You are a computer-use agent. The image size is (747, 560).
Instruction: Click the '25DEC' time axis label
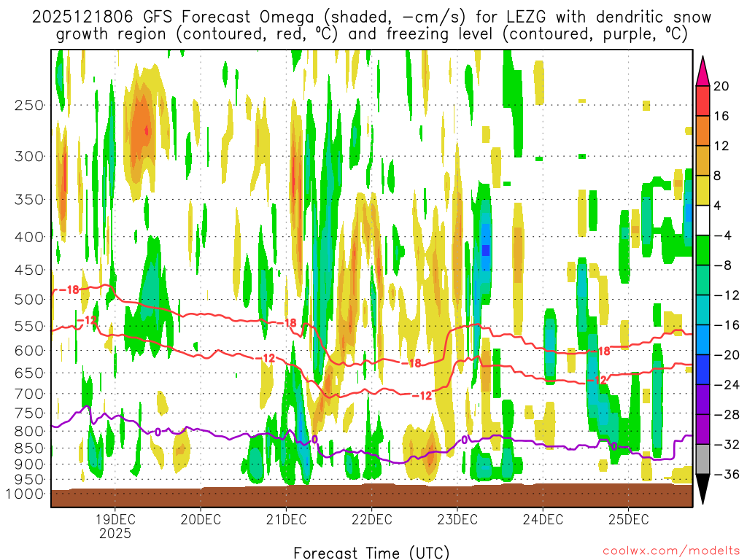tap(628, 519)
